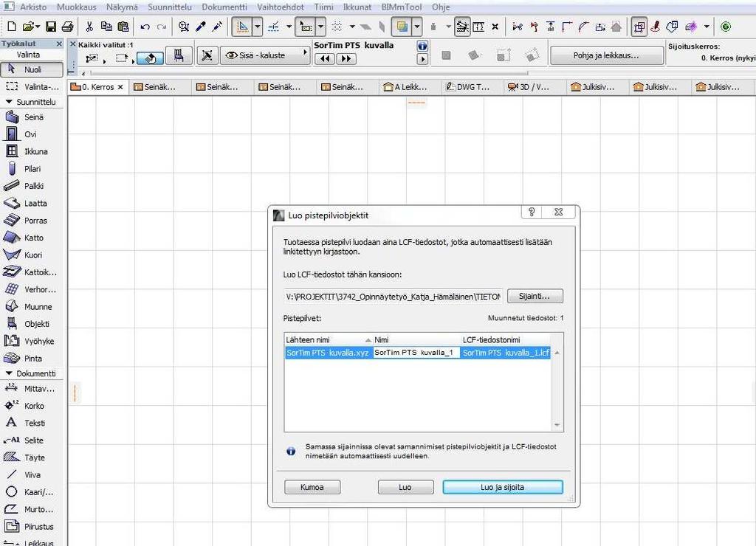Collapse the Dokumentti toolbox section

pos(9,373)
